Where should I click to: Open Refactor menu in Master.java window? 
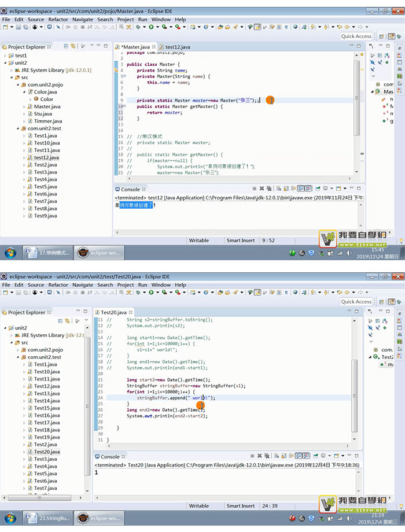(x=58, y=19)
